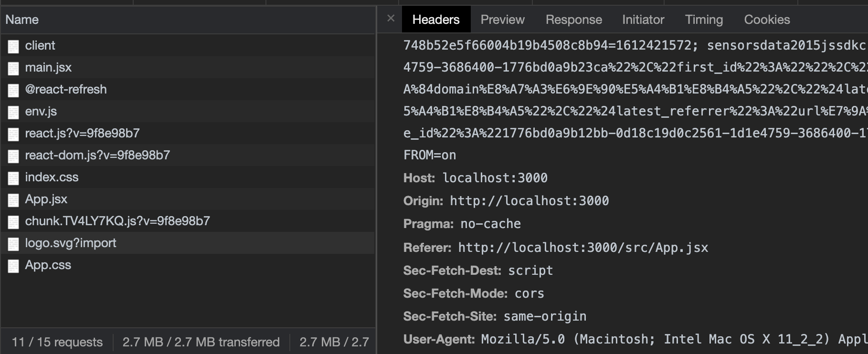The image size is (868, 354).
Task: Click the file icon beside index.css
Action: pos(13,178)
